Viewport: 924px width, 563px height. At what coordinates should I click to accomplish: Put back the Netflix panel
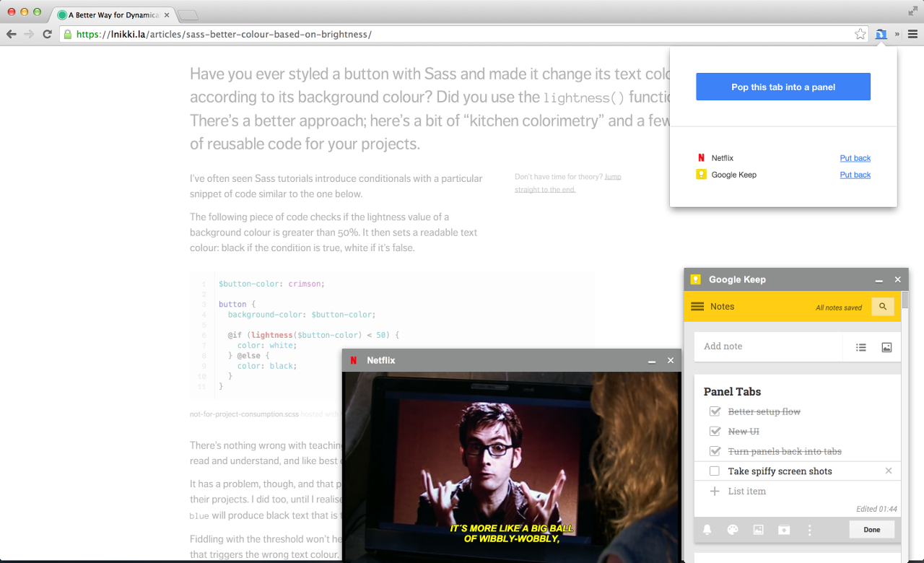(855, 157)
